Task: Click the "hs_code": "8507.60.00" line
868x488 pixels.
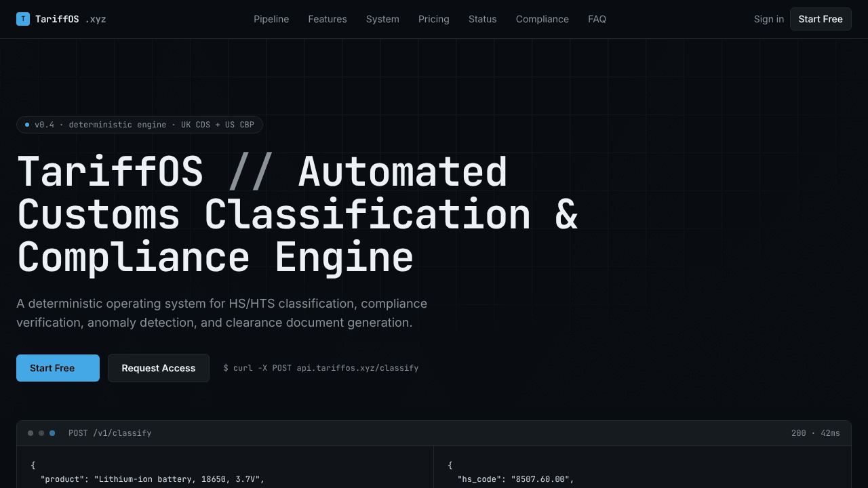Action: point(516,480)
